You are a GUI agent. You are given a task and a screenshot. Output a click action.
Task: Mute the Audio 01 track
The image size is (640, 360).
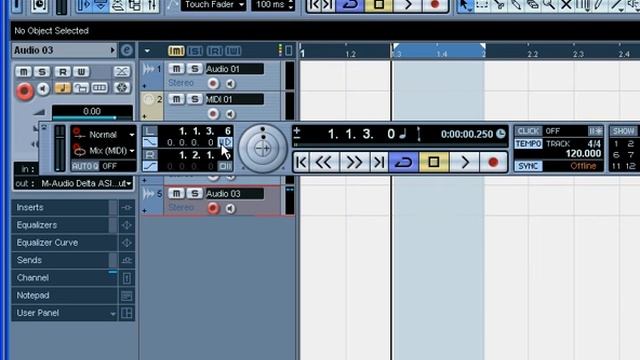(x=176, y=69)
